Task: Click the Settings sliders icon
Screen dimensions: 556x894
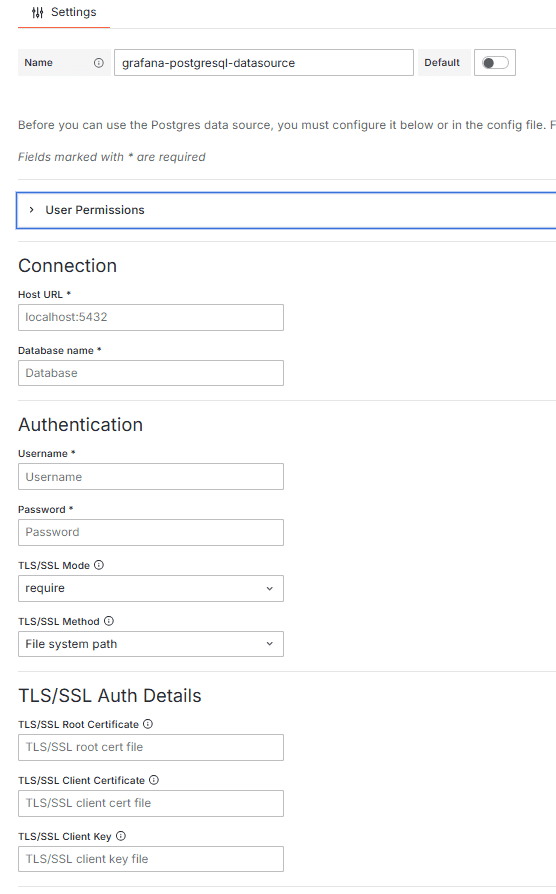Action: pos(38,13)
